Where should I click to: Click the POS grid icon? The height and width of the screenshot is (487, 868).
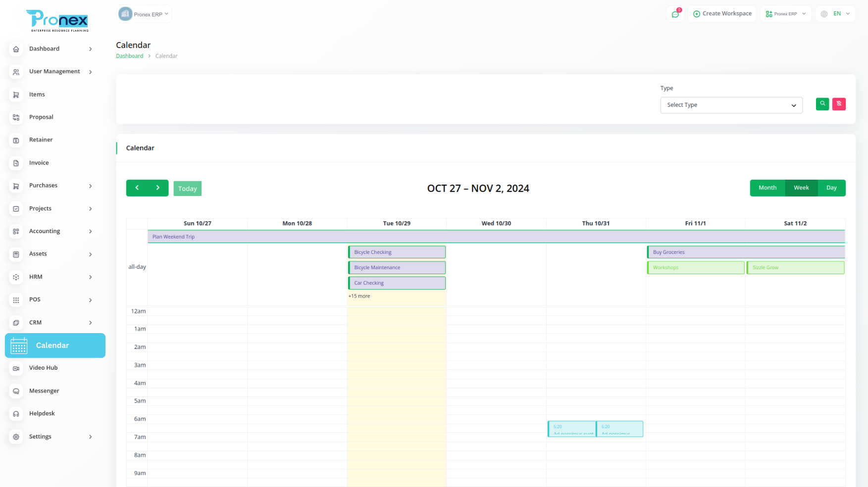click(x=16, y=300)
